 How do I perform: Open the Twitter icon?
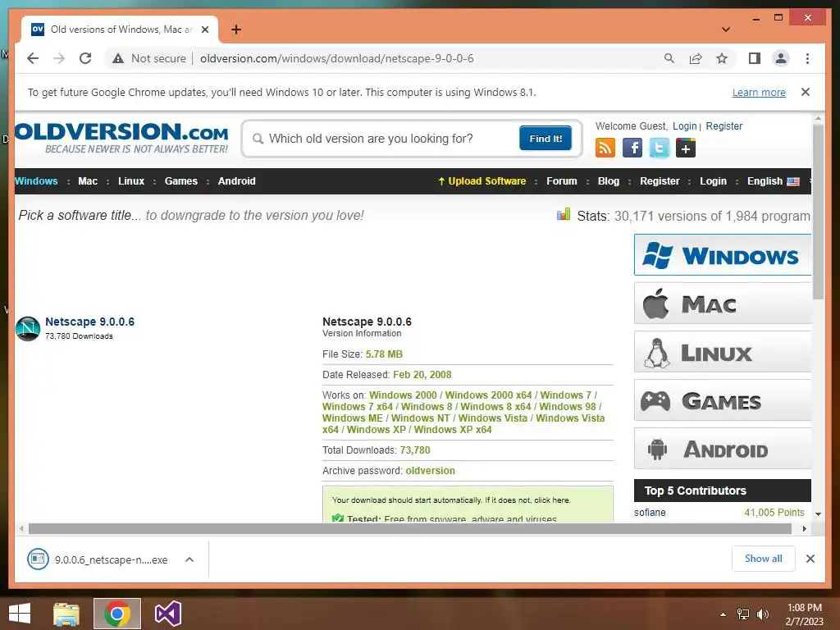pyautogui.click(x=660, y=148)
